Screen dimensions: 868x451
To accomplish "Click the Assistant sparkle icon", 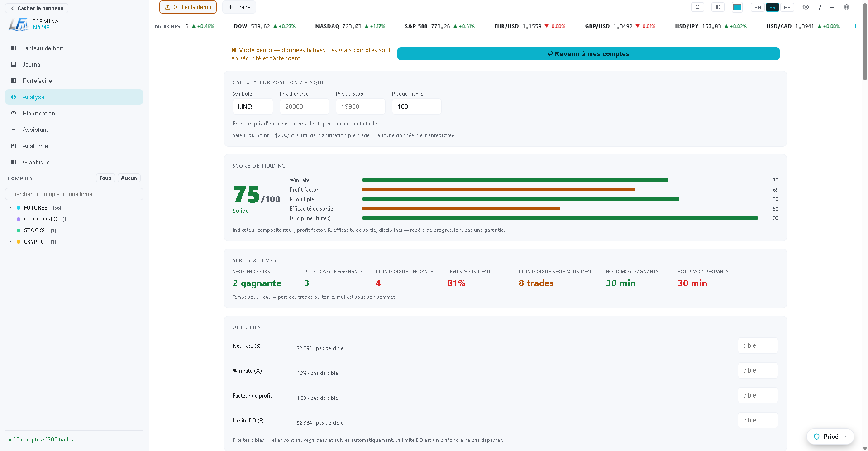I will pyautogui.click(x=14, y=130).
